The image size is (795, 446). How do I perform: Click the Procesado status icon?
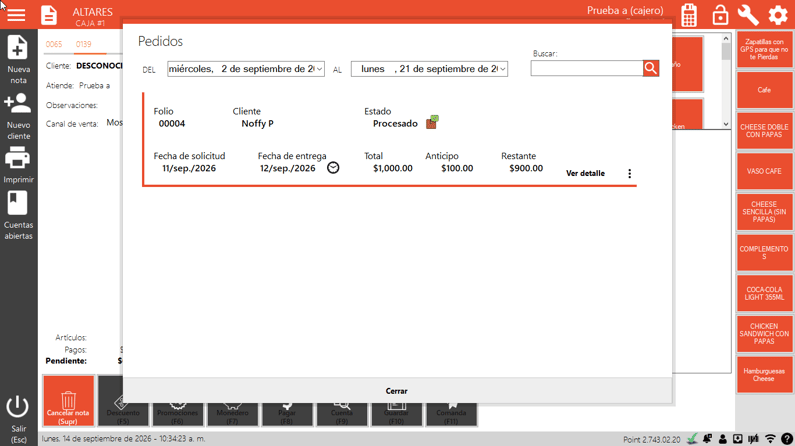click(432, 122)
